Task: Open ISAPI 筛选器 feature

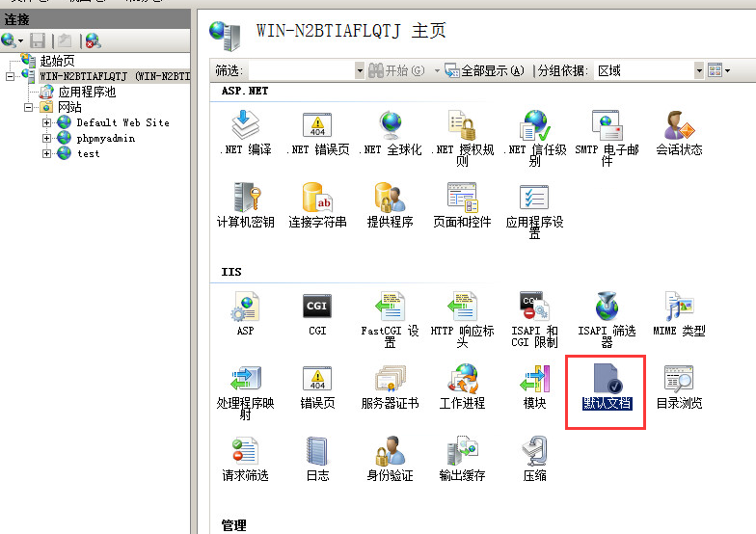Action: pyautogui.click(x=607, y=319)
